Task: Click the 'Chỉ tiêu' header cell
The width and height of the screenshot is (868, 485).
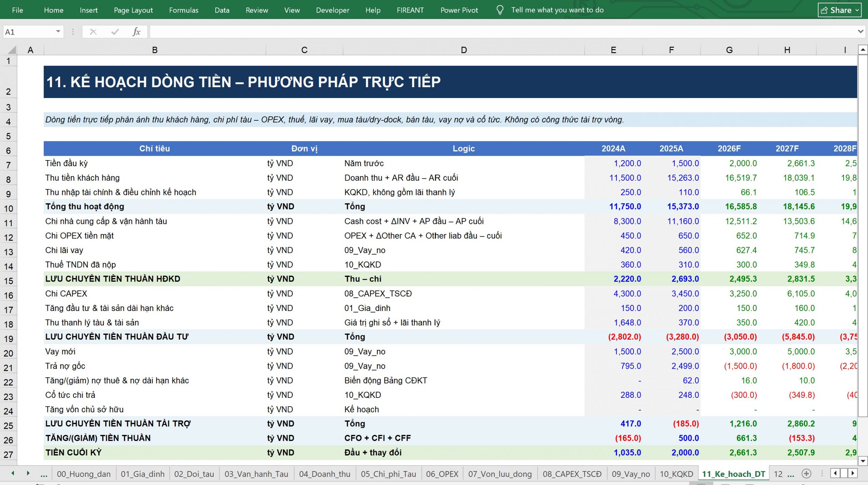Action: tap(155, 149)
